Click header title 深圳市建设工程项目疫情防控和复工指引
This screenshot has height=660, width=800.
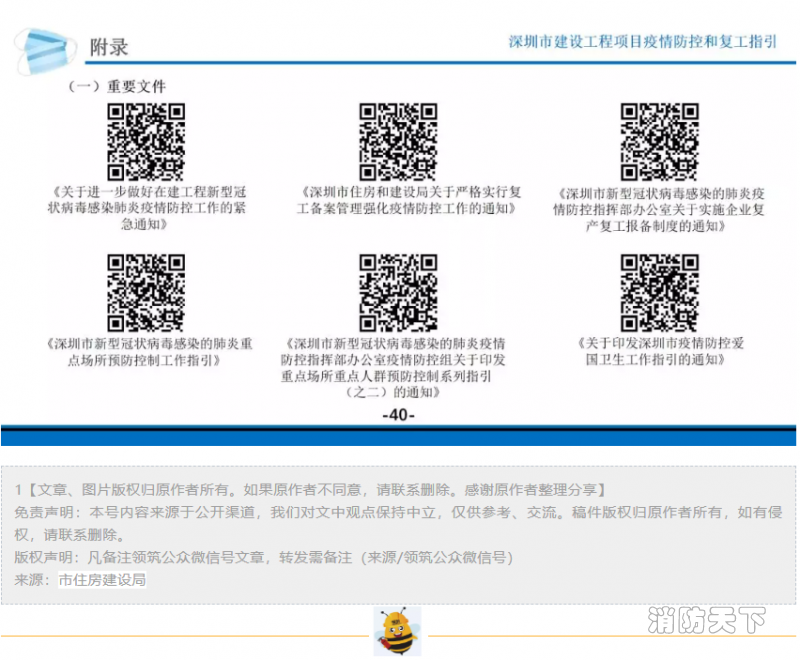pos(643,42)
